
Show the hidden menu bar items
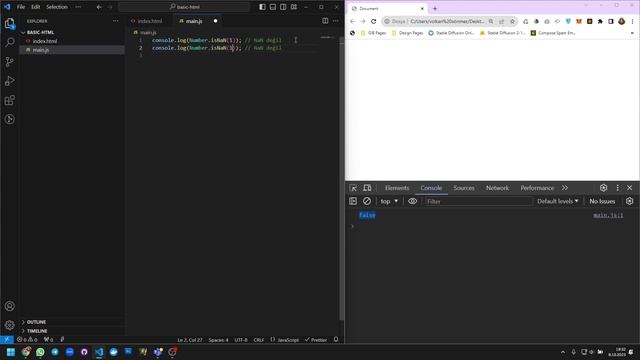tap(78, 7)
